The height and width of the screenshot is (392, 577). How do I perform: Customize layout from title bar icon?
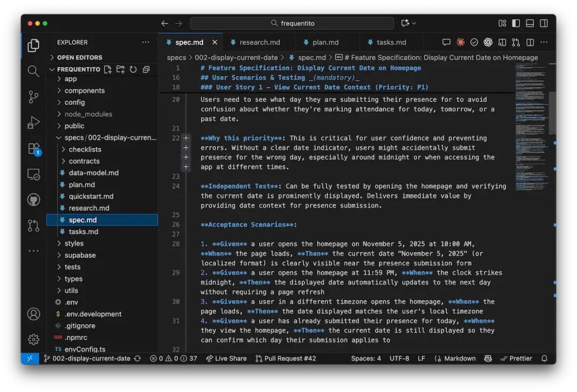click(x=502, y=23)
